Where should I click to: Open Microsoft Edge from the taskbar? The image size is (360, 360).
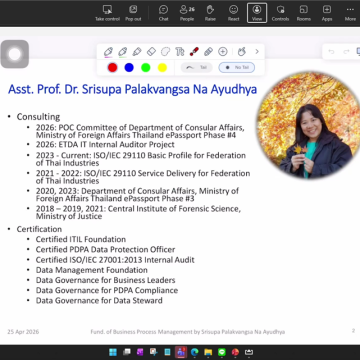pyautogui.click(x=195, y=352)
